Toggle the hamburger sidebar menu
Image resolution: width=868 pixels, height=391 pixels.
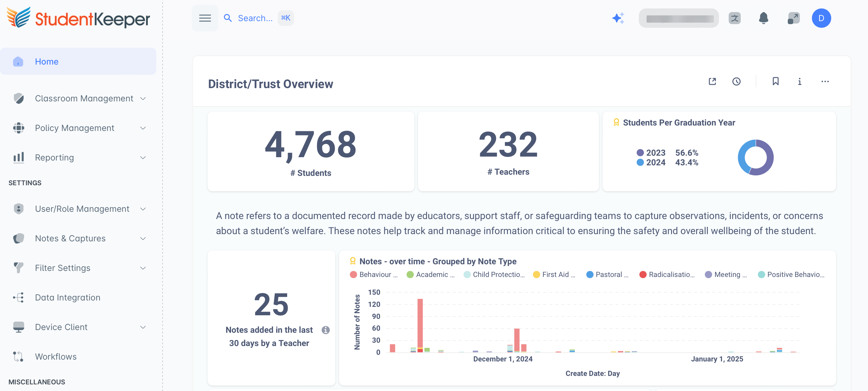coord(205,18)
